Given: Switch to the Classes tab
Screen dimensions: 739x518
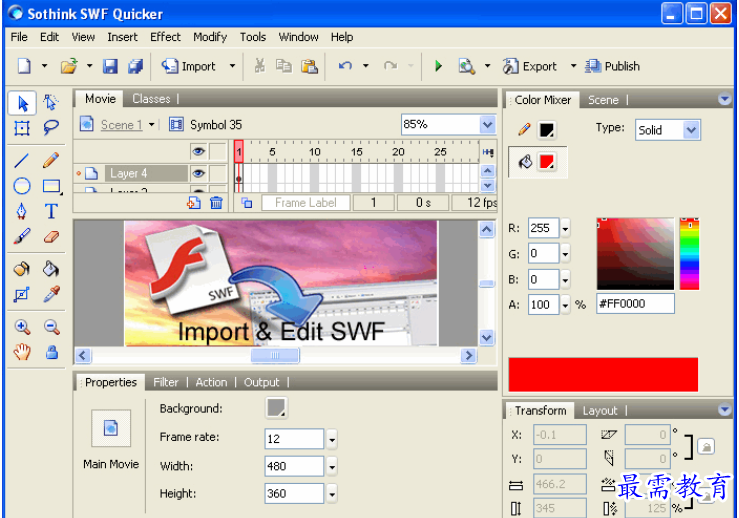Looking at the screenshot, I should [x=151, y=99].
